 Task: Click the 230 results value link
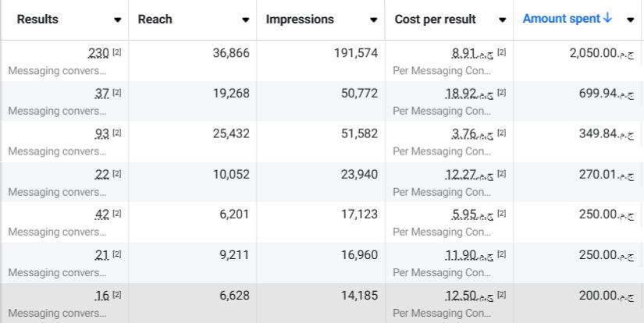(98, 53)
